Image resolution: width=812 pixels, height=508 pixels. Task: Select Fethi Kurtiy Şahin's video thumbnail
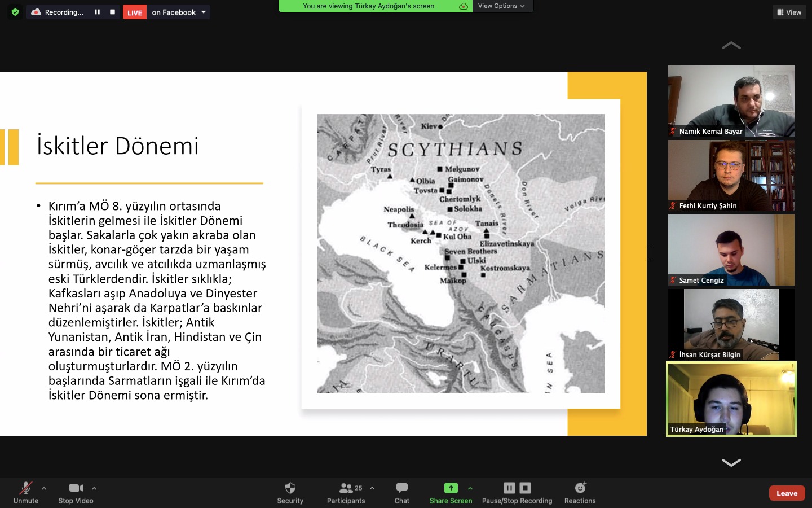[x=731, y=176]
